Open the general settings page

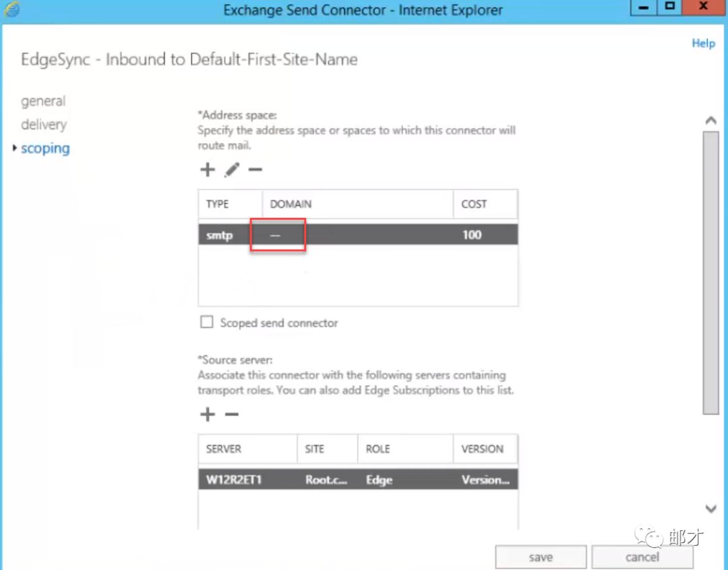(43, 101)
